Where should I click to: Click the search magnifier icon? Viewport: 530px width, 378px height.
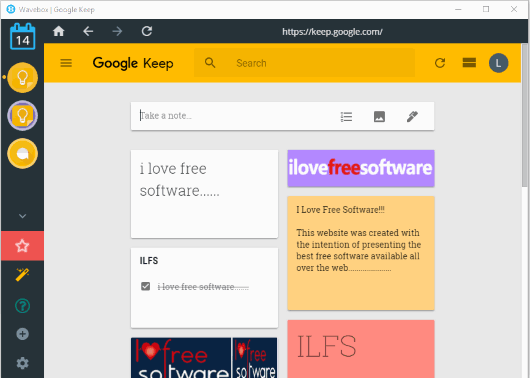coord(210,63)
